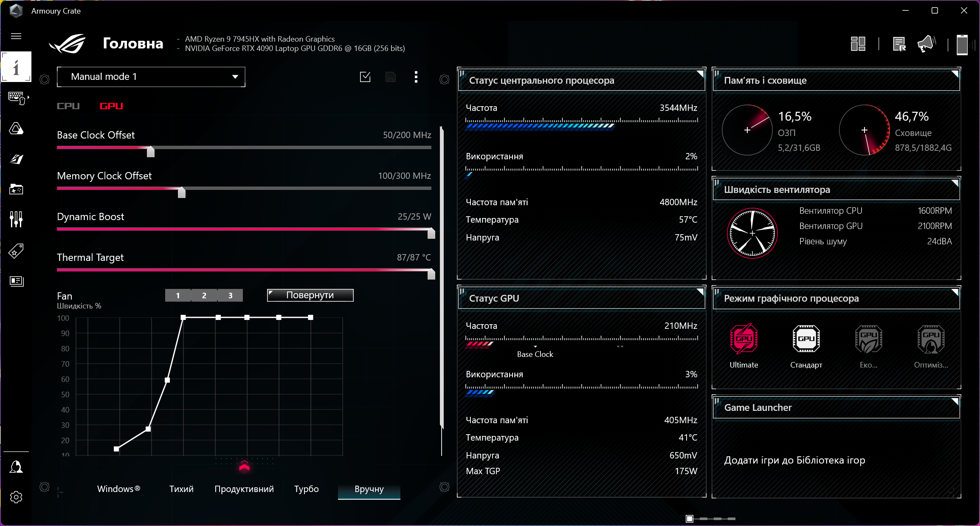Select fan preset 2 button
The width and height of the screenshot is (980, 526).
tap(204, 295)
